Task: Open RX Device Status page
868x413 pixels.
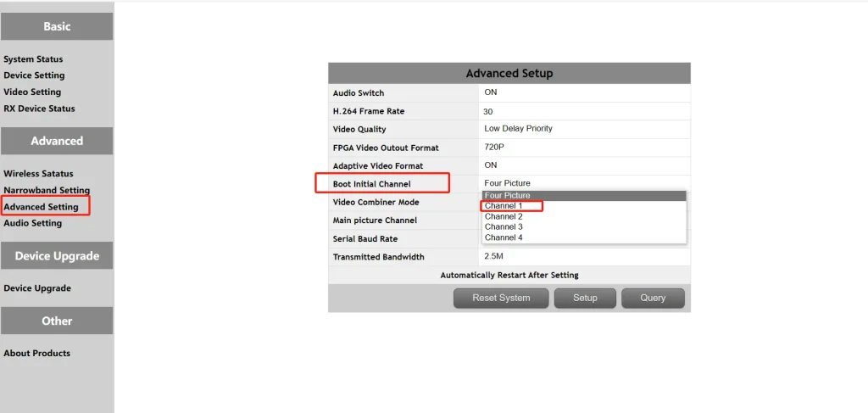Action: (x=39, y=109)
